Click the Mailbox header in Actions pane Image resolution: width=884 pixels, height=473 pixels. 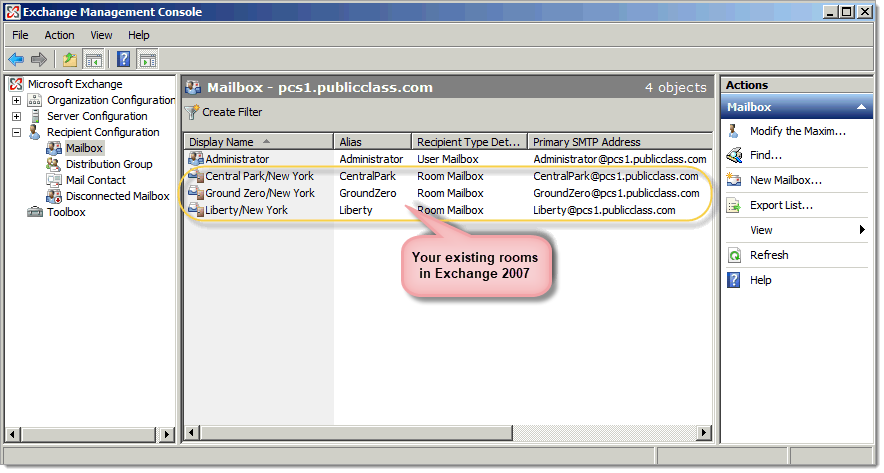796,107
